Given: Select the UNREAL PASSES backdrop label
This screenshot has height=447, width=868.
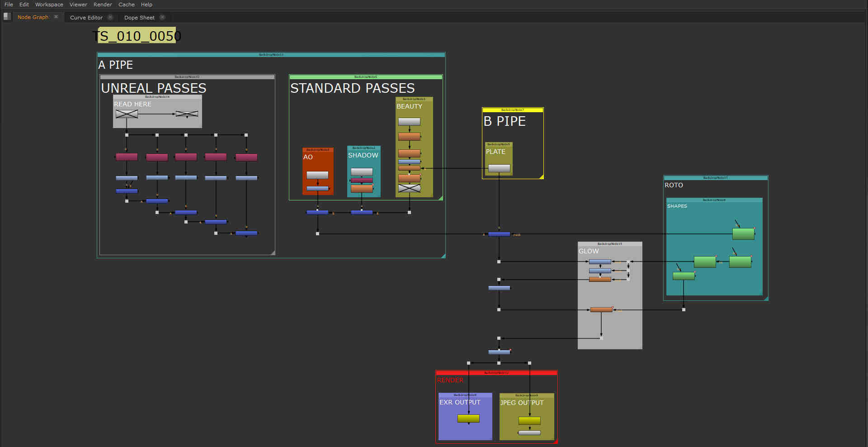Looking at the screenshot, I should pyautogui.click(x=154, y=88).
